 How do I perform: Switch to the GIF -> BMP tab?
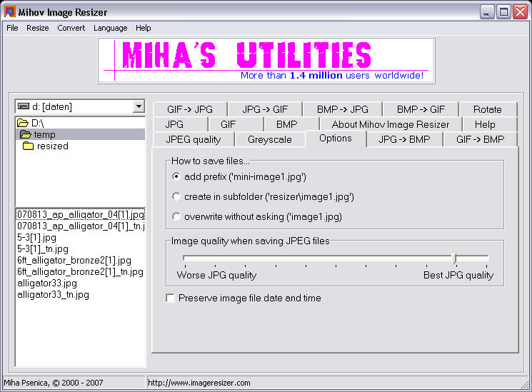click(x=480, y=139)
